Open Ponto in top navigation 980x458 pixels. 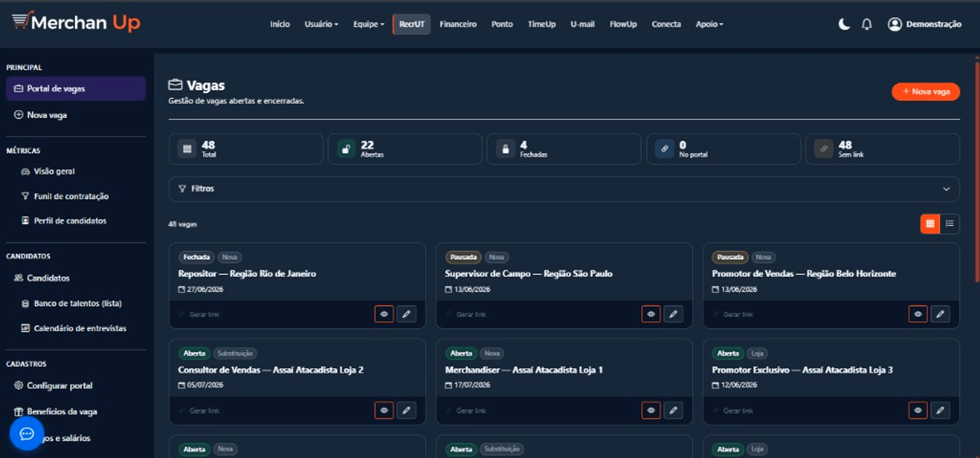coord(502,24)
